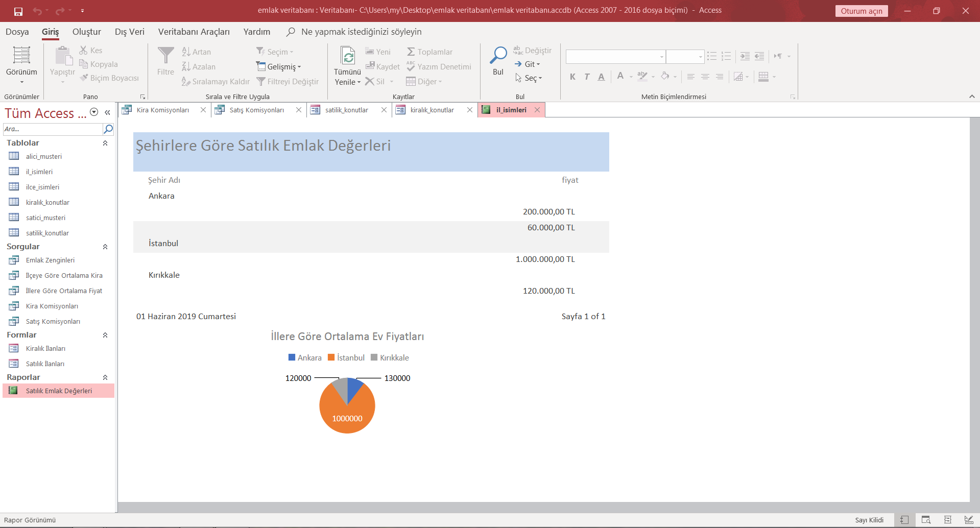Viewport: 980px width, 528px height.
Task: Switch to the satilik_konutlar tab
Action: pyautogui.click(x=346, y=110)
